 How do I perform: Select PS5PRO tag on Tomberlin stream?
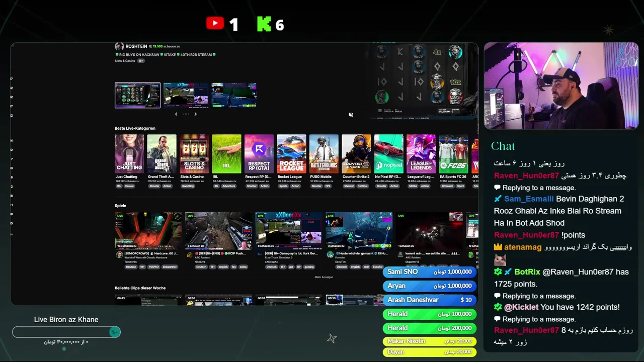coord(154,267)
